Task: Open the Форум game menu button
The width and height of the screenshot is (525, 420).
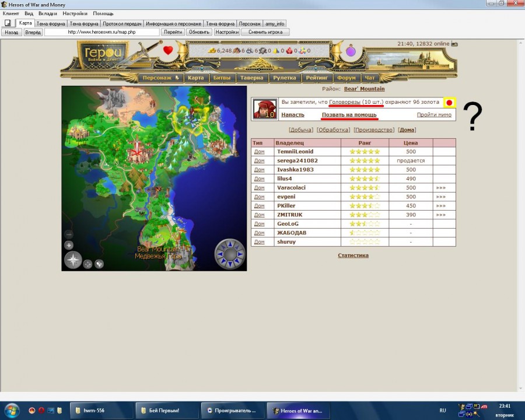Action: pos(346,78)
